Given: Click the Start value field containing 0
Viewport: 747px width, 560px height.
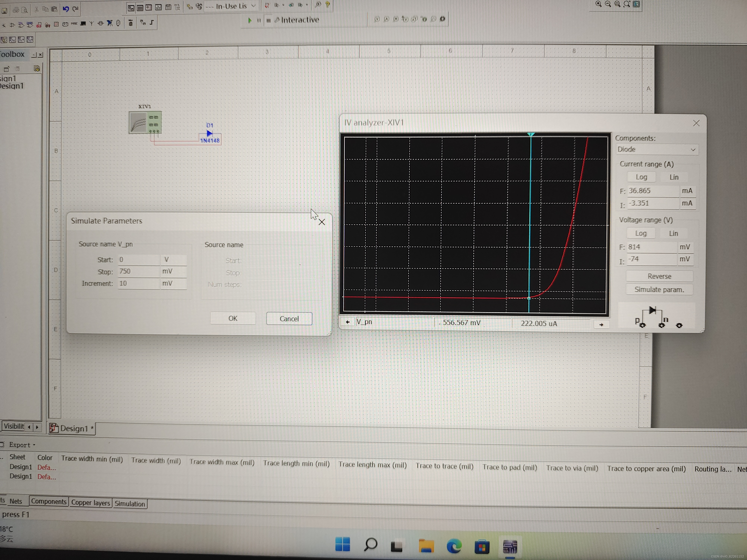Looking at the screenshot, I should tap(139, 260).
